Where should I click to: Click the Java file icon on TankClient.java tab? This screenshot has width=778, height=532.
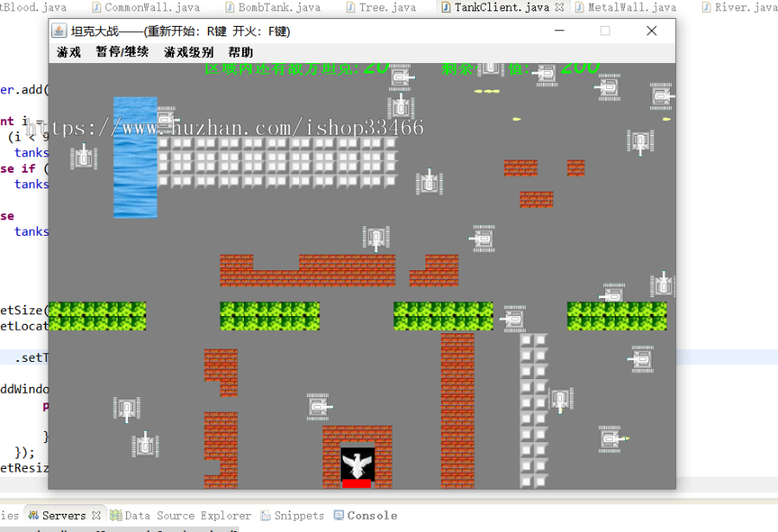[446, 8]
